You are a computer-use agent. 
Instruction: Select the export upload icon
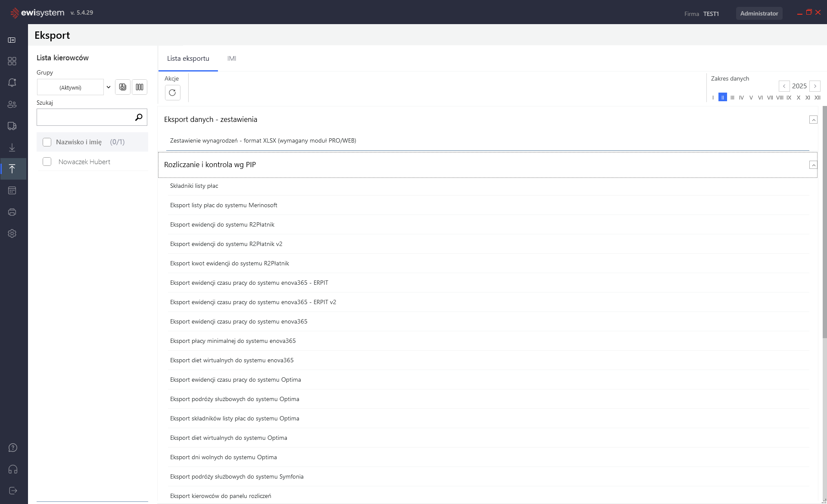pos(12,169)
